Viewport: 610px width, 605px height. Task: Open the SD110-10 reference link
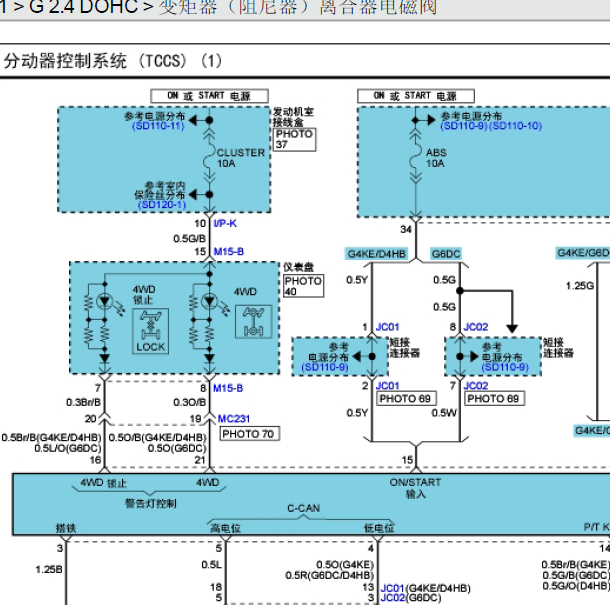pyautogui.click(x=515, y=126)
